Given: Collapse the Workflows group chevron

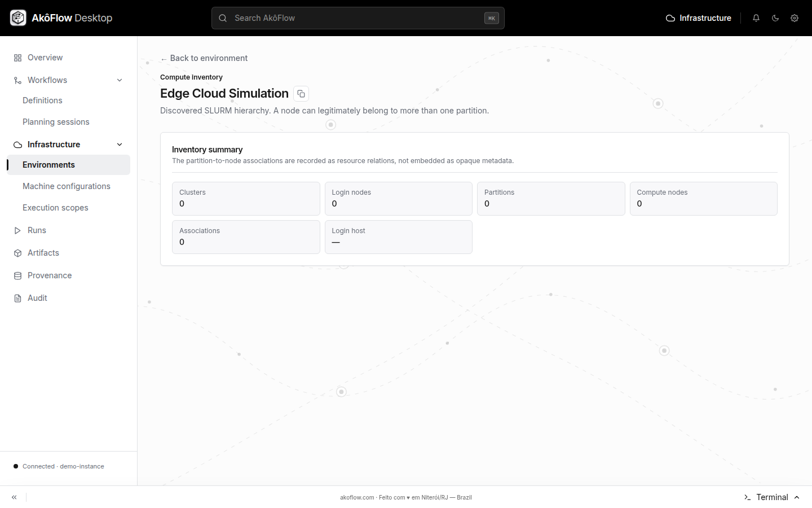Looking at the screenshot, I should [x=120, y=80].
